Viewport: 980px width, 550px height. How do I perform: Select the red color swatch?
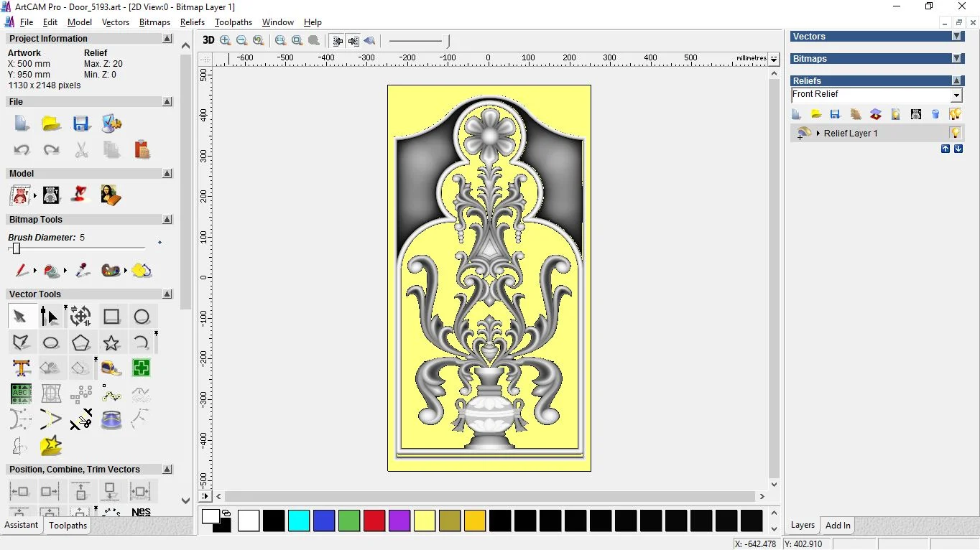coord(374,521)
